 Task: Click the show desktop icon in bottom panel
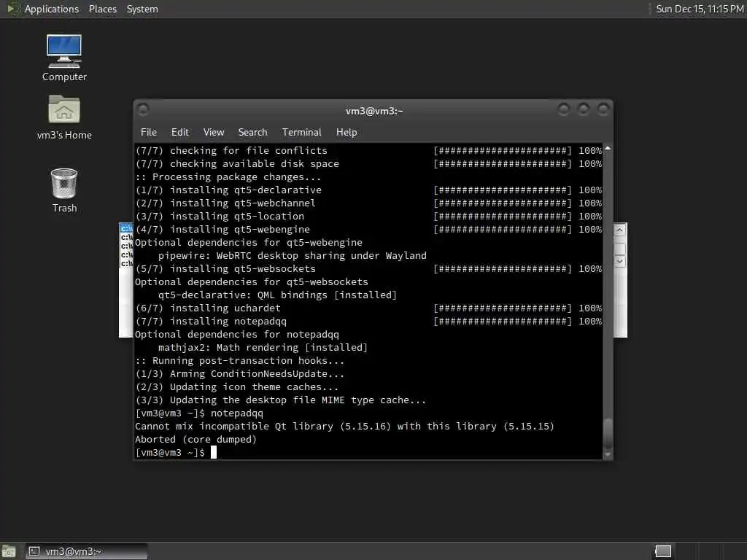9,551
